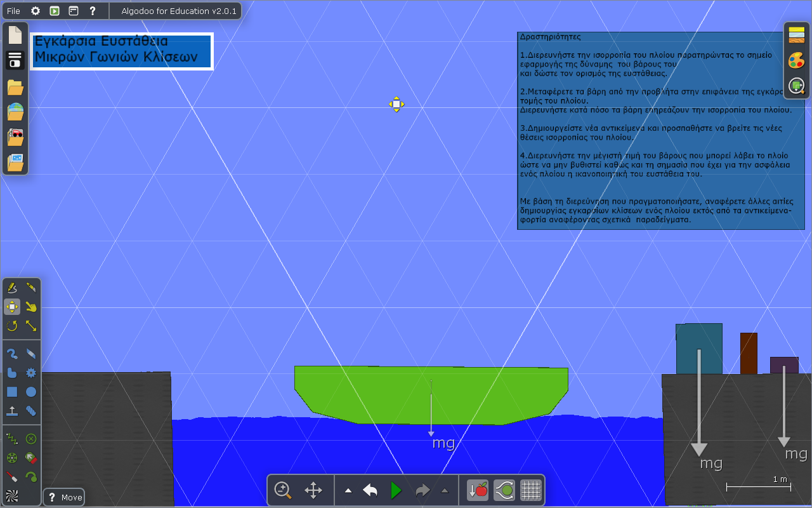The width and height of the screenshot is (812, 508).
Task: Select the Texture tool
Action: (12, 495)
